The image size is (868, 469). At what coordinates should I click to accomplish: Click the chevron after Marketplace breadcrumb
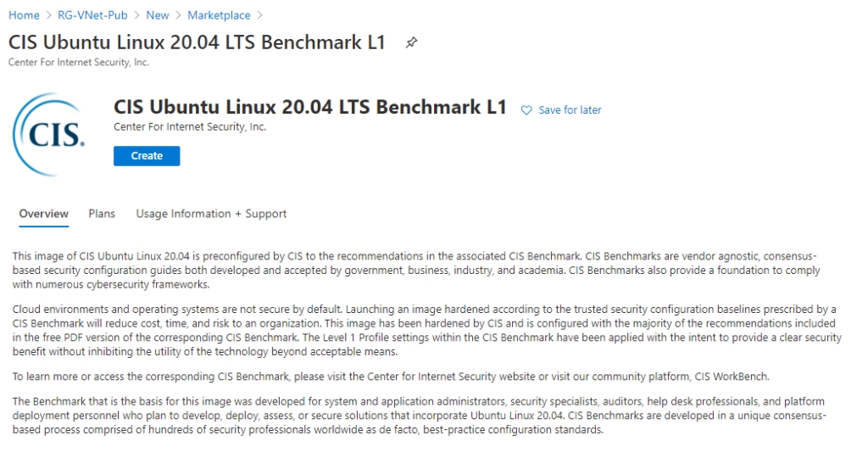point(259,15)
